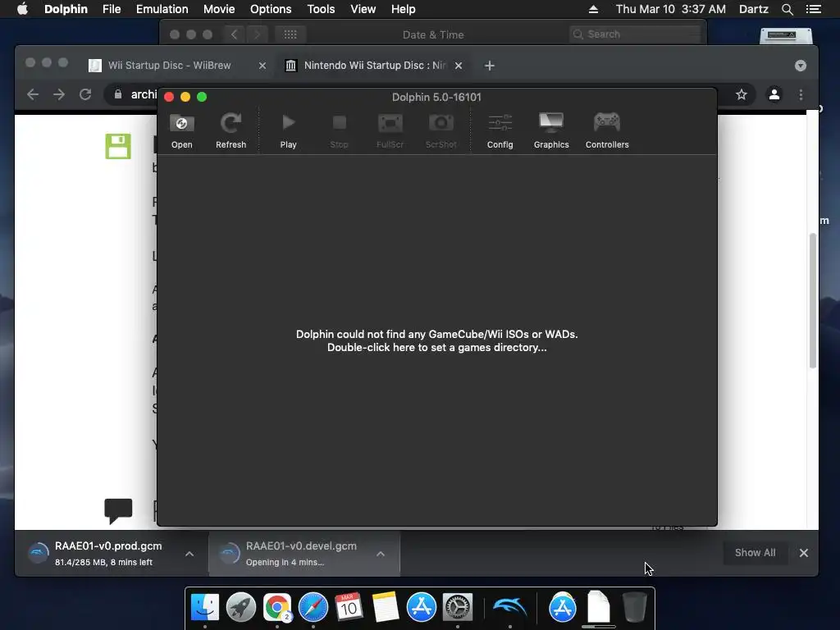Switch to Nintendo Wii Startup Disc tab
Screen dimensions: 840x630
click(x=375, y=66)
